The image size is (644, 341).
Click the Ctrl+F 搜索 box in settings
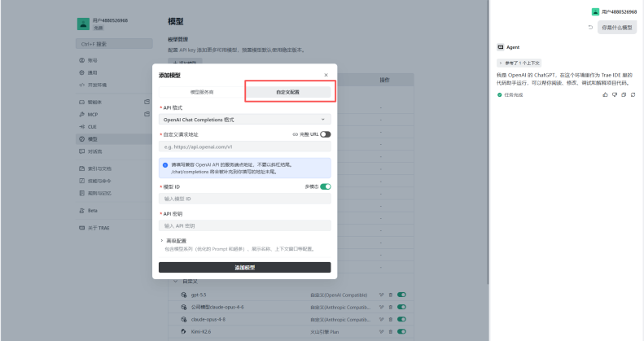coord(114,44)
